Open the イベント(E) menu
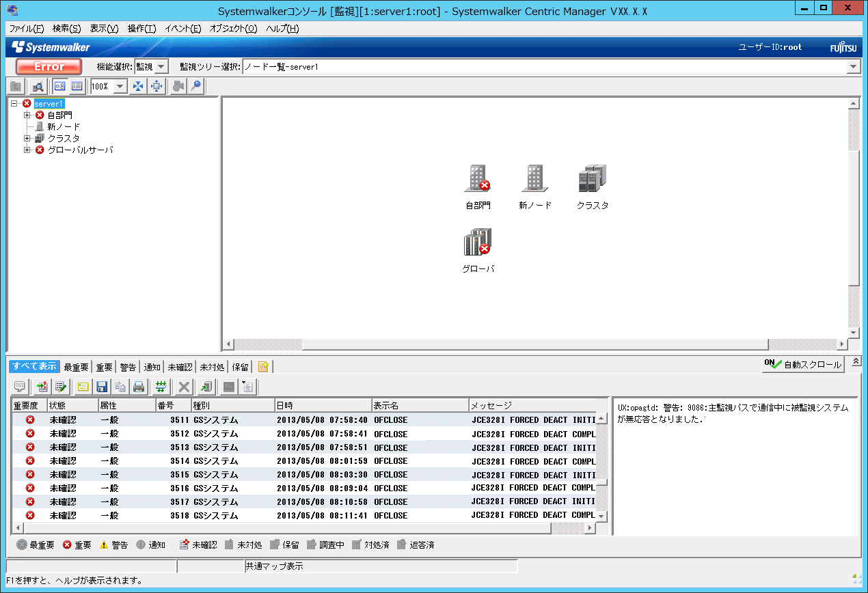The width and height of the screenshot is (868, 593). point(182,29)
